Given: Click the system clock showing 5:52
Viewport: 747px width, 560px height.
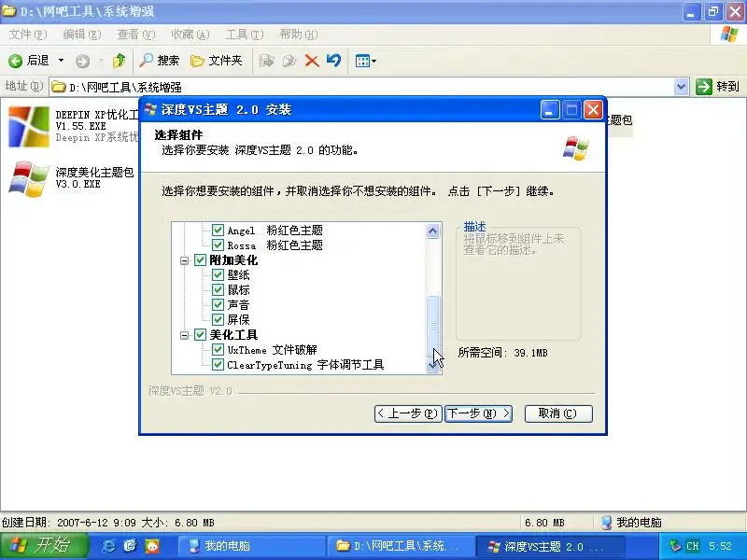Looking at the screenshot, I should (719, 546).
